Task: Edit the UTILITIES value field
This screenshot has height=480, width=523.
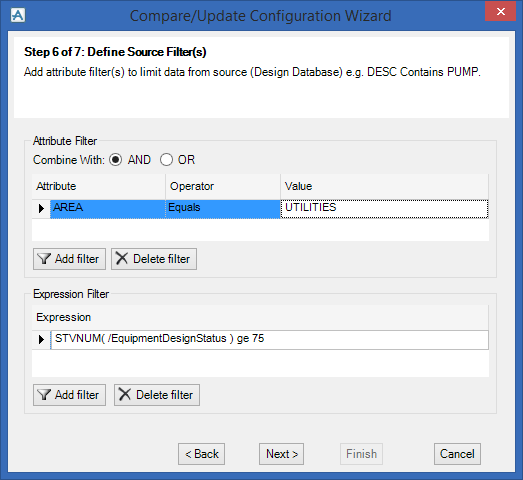Action: pos(384,209)
